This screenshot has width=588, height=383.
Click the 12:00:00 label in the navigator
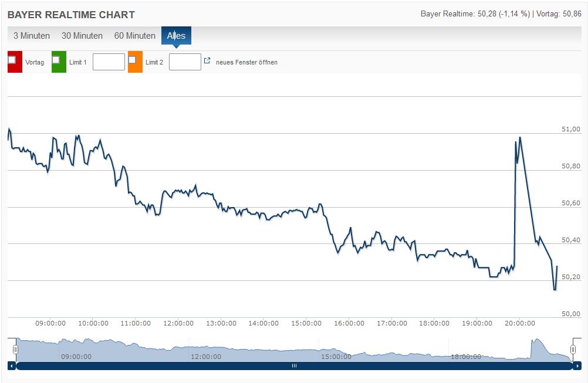click(206, 357)
